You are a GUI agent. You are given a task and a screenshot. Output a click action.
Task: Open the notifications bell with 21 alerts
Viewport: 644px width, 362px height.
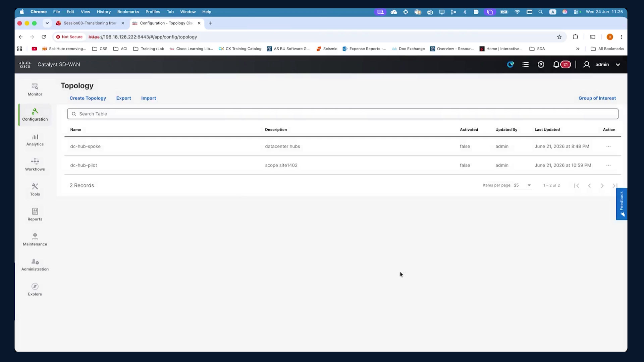(x=561, y=64)
